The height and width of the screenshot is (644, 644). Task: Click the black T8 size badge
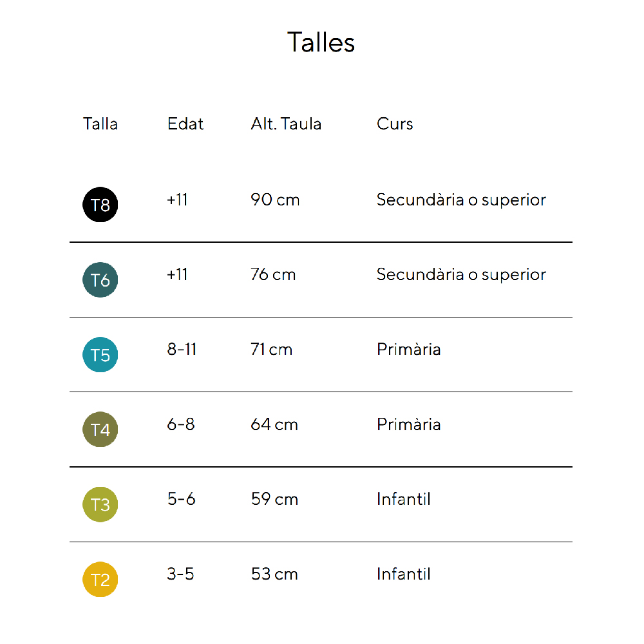click(100, 205)
